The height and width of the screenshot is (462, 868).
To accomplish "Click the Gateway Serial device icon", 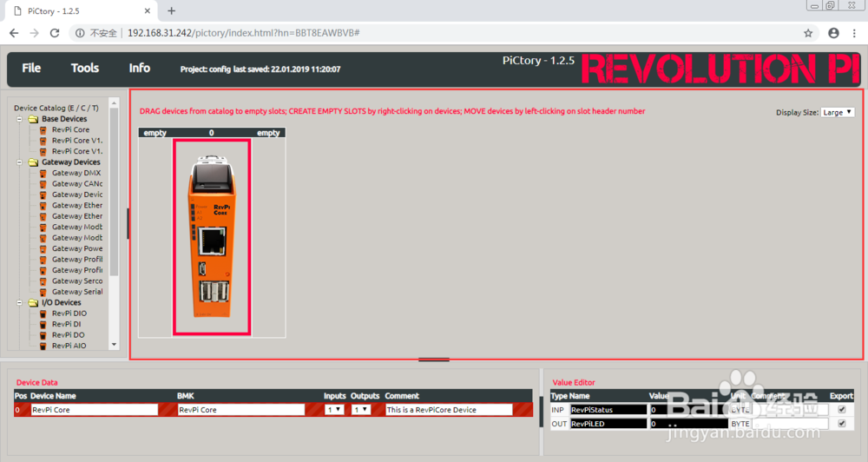I will (x=43, y=292).
